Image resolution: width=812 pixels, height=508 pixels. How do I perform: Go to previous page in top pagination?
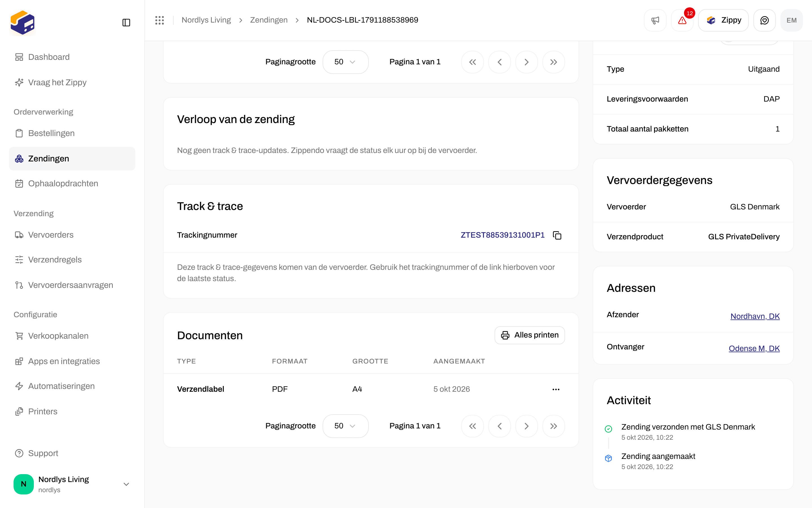[500, 62]
